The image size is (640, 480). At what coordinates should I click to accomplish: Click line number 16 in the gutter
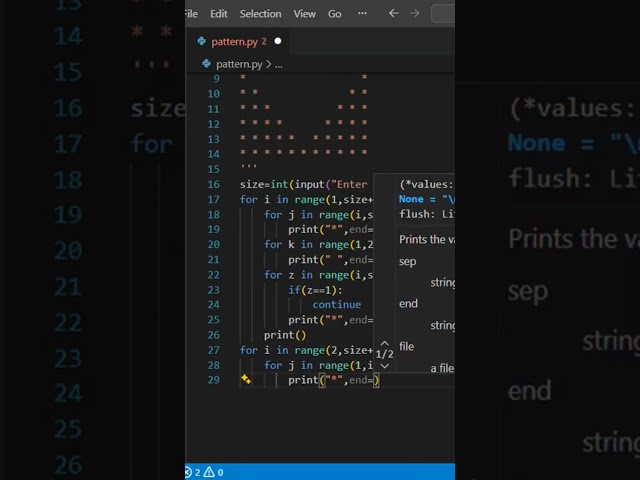[213, 184]
